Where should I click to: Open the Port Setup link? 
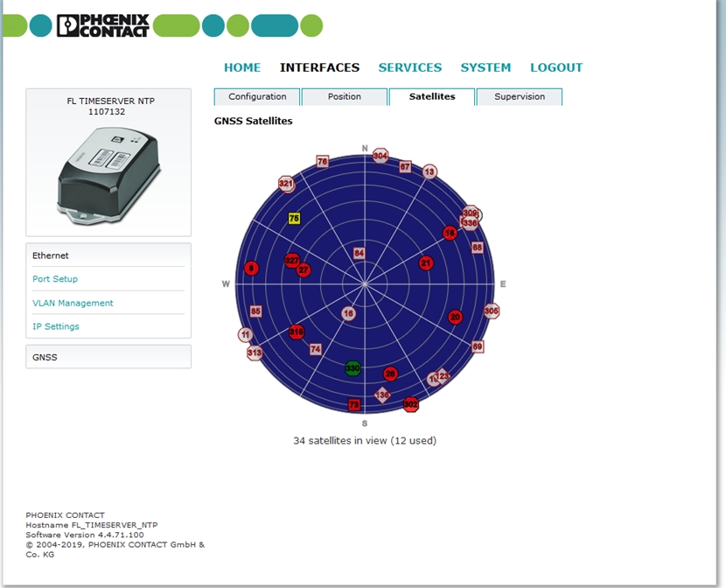(x=55, y=279)
